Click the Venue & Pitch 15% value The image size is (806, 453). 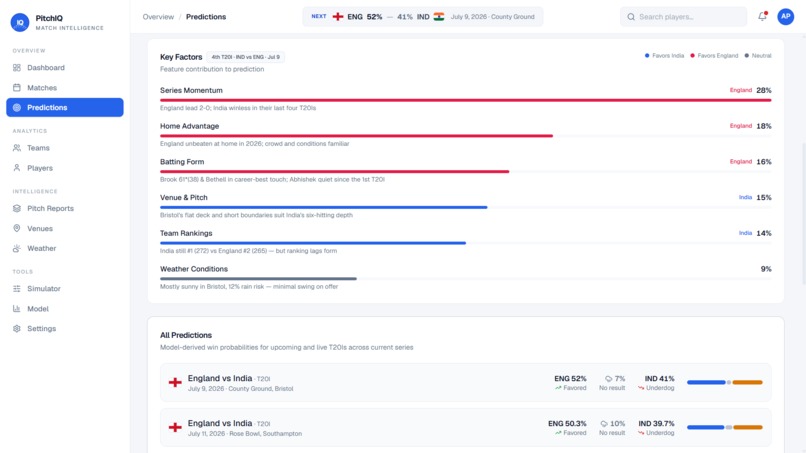click(x=764, y=197)
